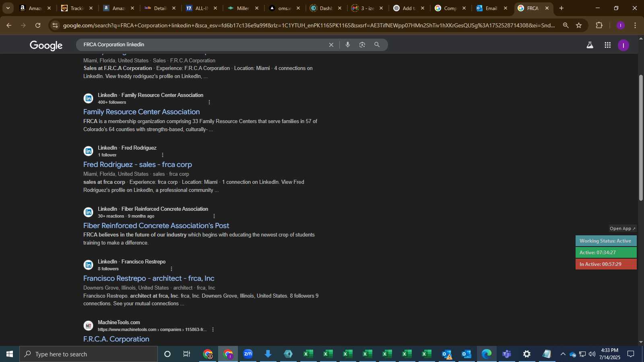Show hidden system tray icons

coord(563,354)
